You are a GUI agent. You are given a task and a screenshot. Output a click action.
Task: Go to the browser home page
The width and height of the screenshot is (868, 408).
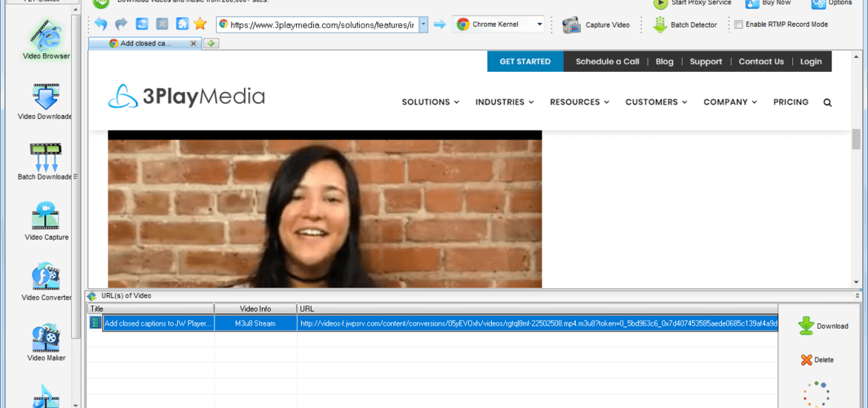182,24
